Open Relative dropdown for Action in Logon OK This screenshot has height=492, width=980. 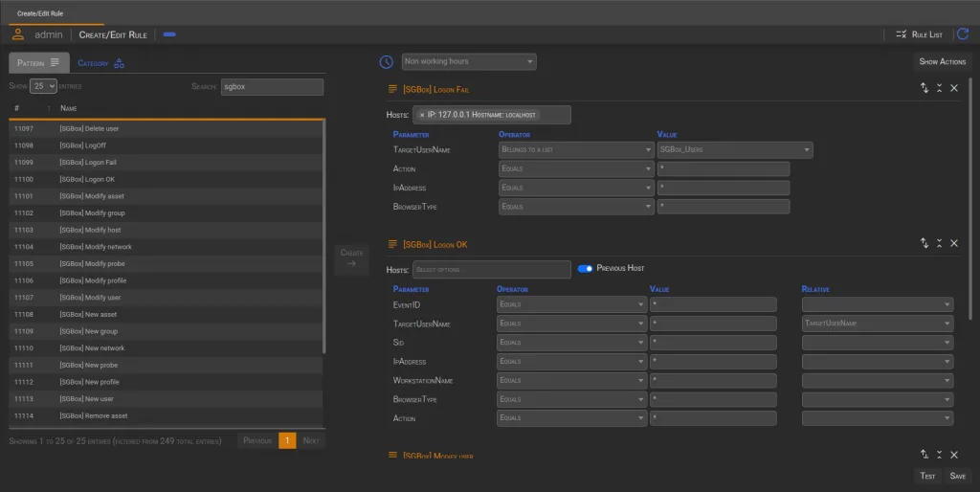pos(878,417)
